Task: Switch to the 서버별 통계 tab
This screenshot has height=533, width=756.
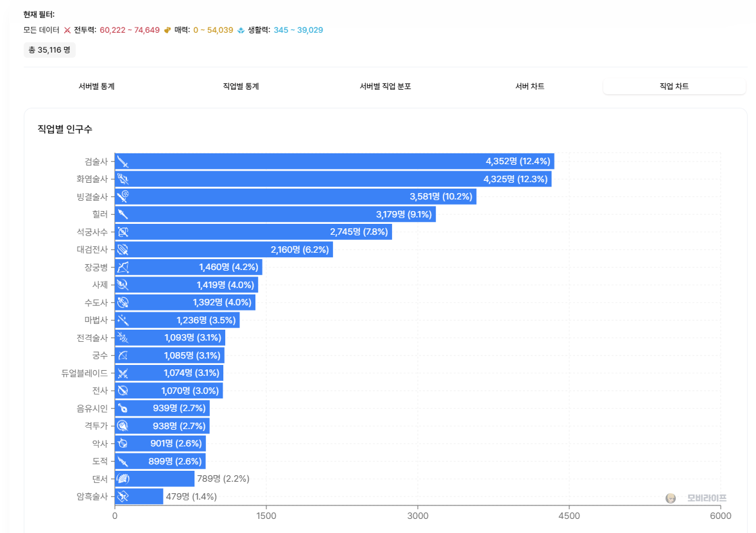Action: pyautogui.click(x=96, y=87)
